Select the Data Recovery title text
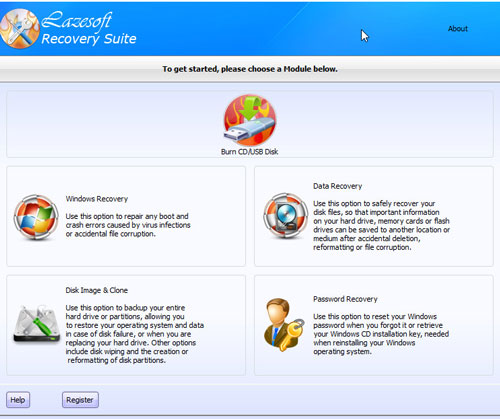The image size is (500, 419). 337,186
